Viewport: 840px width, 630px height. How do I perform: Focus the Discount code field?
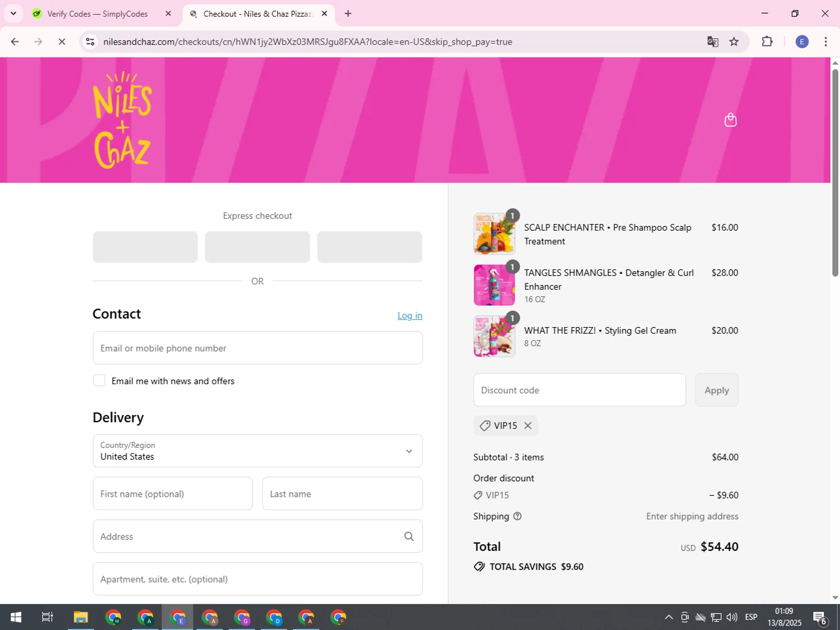tap(579, 390)
